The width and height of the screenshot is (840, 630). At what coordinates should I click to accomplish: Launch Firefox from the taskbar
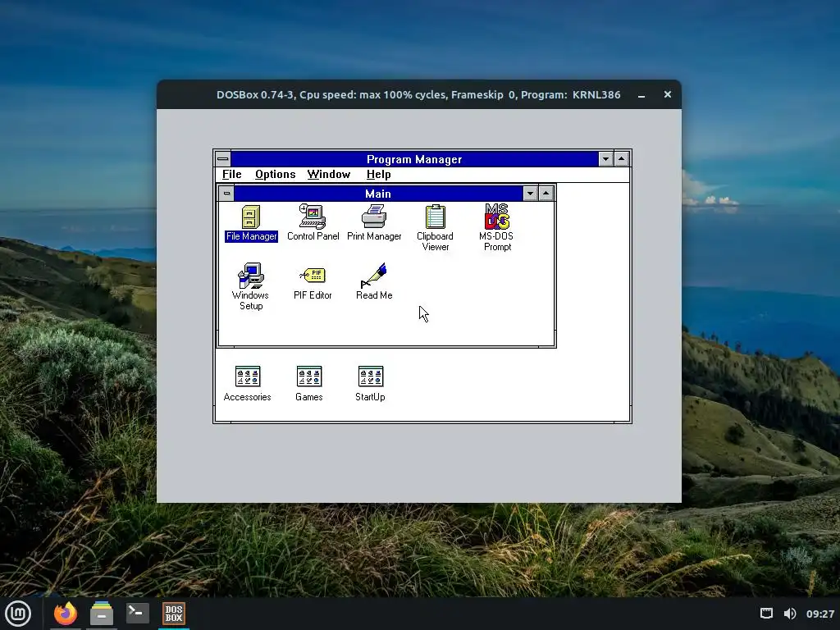point(66,614)
